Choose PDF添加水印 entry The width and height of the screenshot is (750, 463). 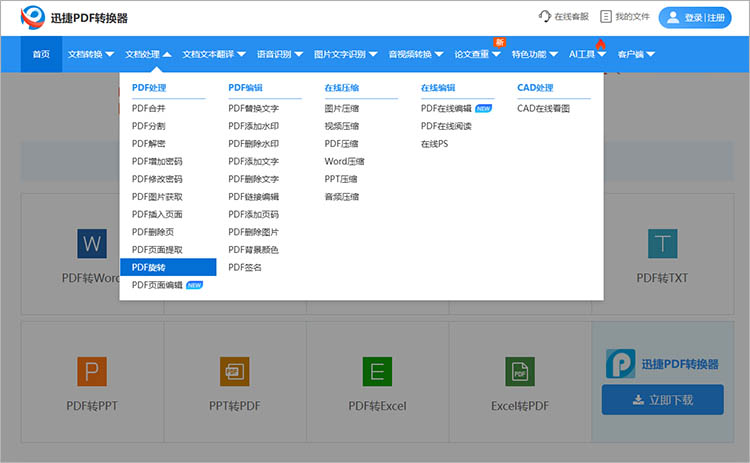[254, 126]
